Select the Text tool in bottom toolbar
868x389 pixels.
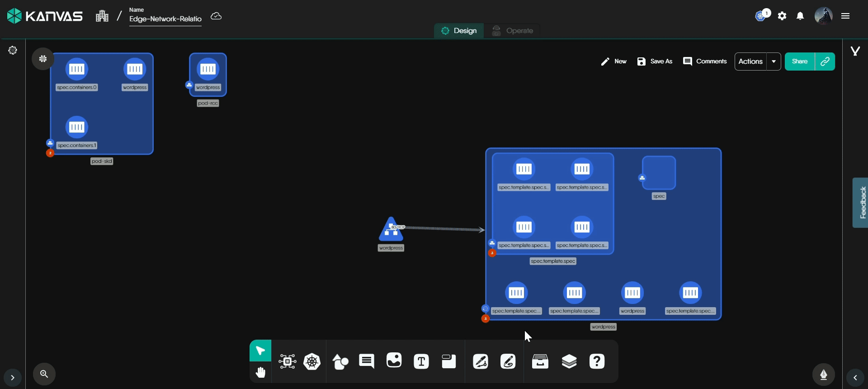pyautogui.click(x=421, y=361)
